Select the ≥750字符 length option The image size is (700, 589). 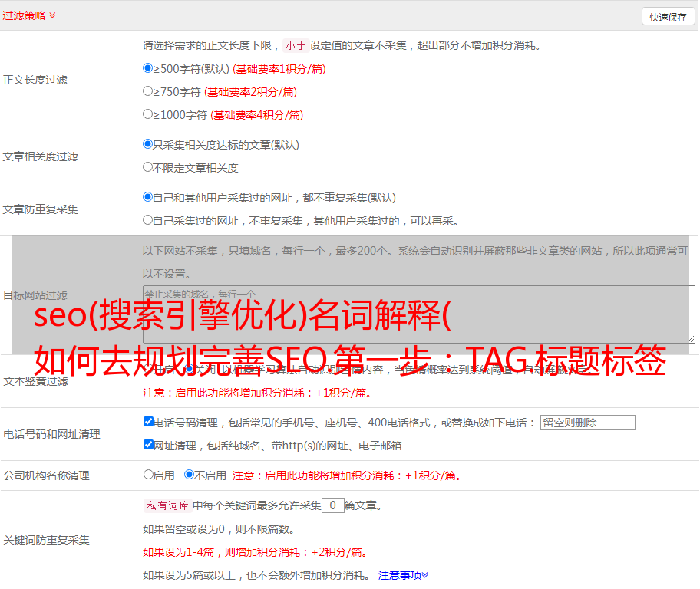pyautogui.click(x=148, y=91)
